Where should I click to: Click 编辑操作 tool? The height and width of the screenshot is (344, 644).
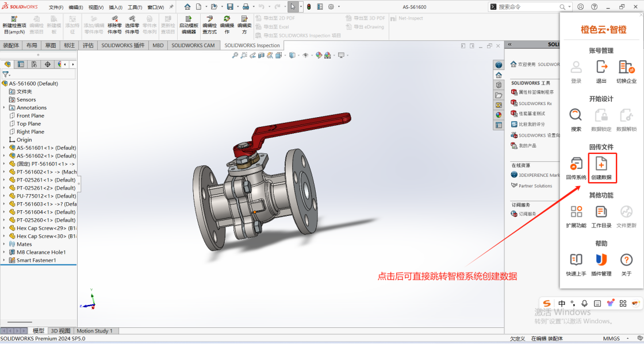click(x=227, y=25)
